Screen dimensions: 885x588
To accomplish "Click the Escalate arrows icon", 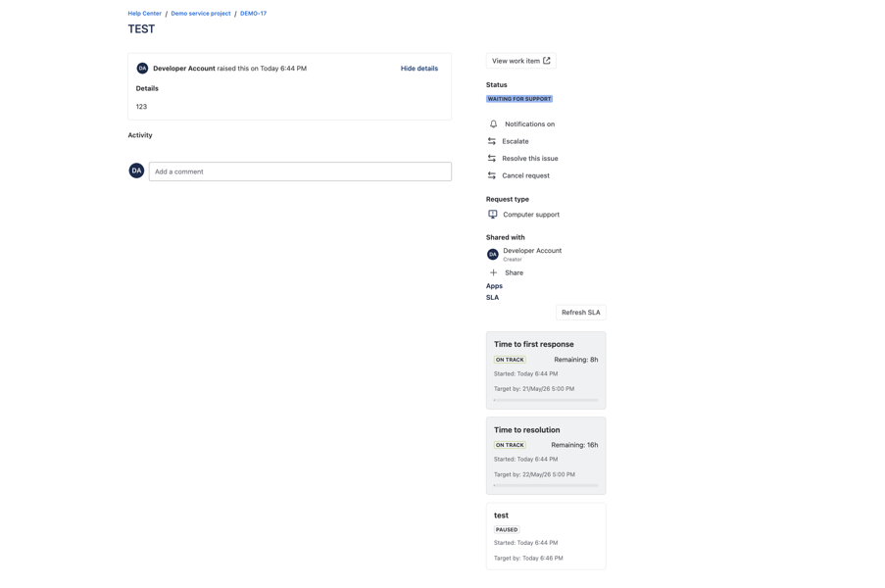I will click(492, 141).
